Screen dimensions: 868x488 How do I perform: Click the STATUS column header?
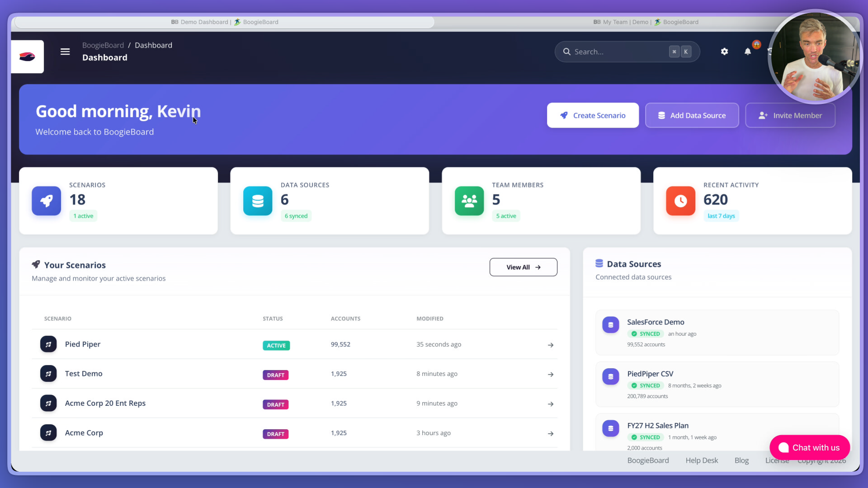(273, 319)
